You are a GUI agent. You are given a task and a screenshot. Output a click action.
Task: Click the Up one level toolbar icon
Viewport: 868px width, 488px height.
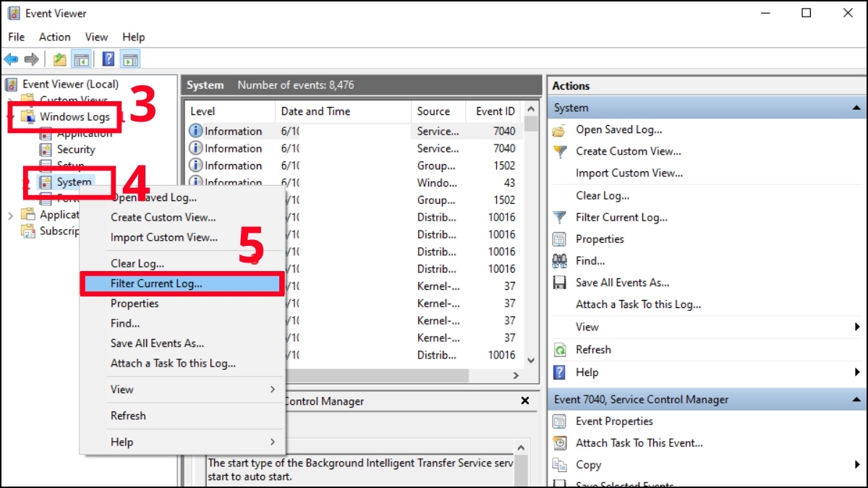59,59
